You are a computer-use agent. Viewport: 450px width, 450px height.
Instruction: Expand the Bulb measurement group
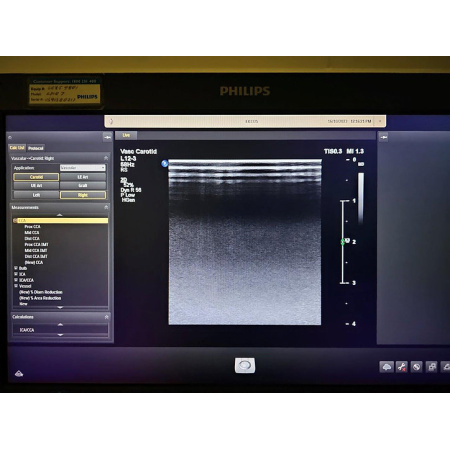click(x=16, y=268)
